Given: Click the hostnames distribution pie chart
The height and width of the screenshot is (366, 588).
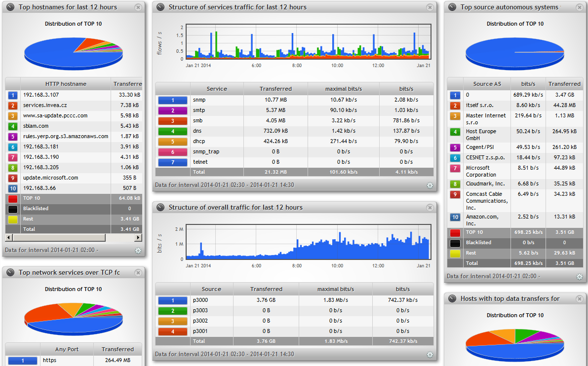Looking at the screenshot, I should click(74, 54).
